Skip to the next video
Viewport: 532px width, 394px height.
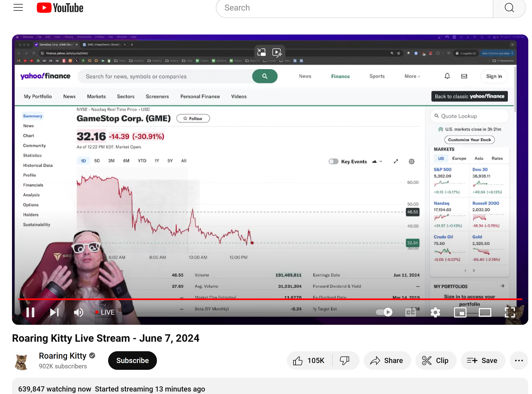[54, 312]
